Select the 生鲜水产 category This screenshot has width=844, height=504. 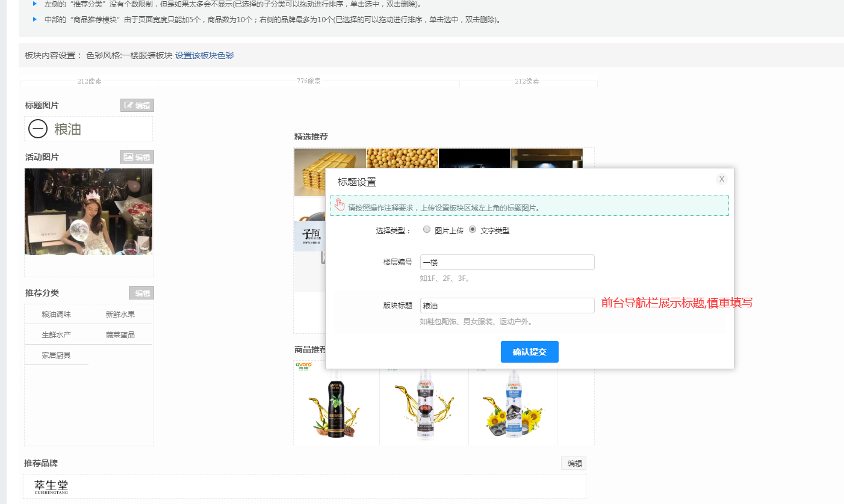56,334
